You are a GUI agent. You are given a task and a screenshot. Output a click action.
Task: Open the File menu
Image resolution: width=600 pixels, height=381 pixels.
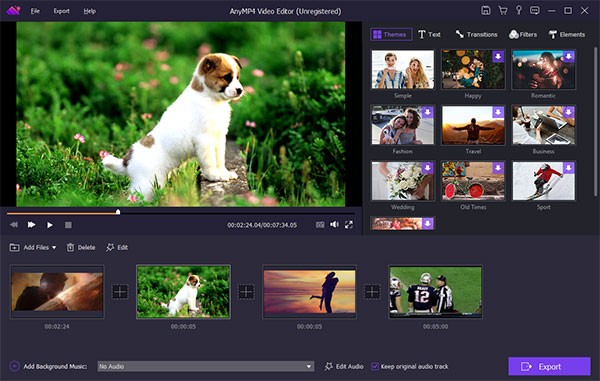click(35, 11)
